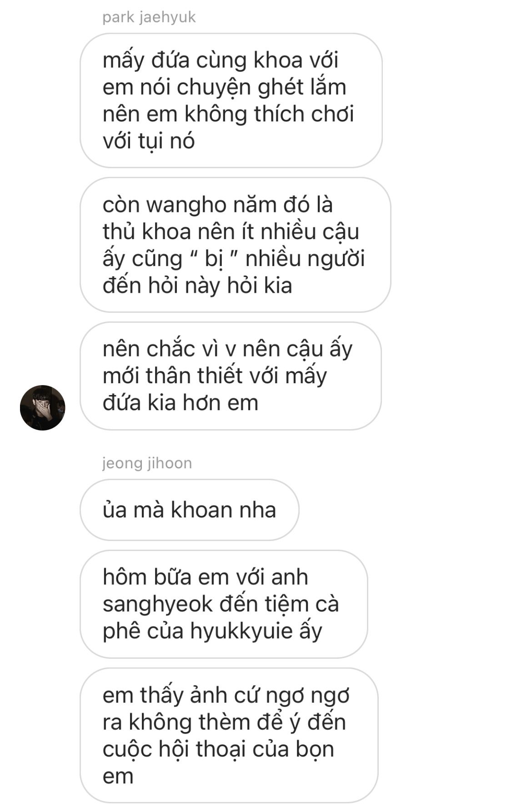Click the line 'đến hỏi này hỏi kia'
This screenshot has width=532, height=812.
tap(197, 286)
